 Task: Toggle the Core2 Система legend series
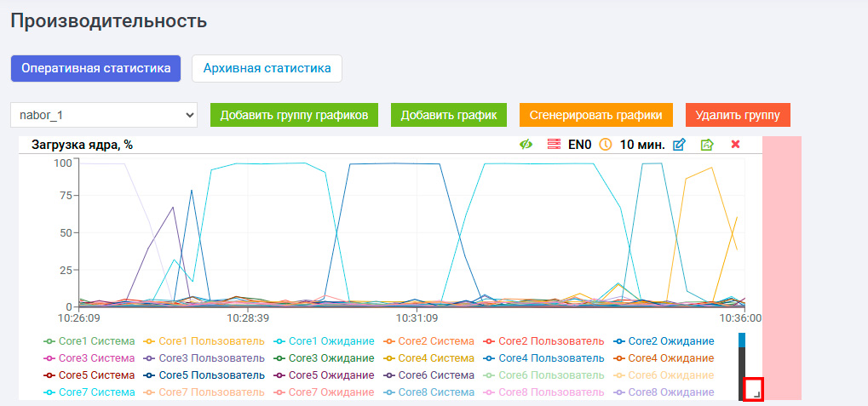click(x=428, y=341)
